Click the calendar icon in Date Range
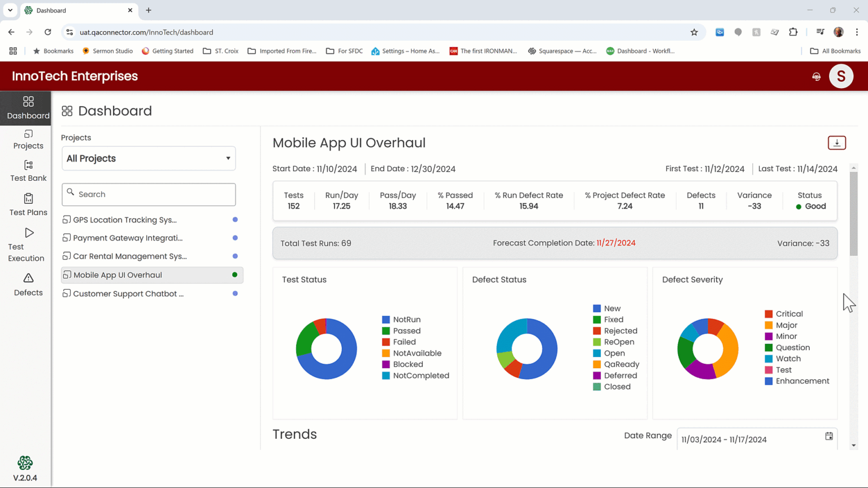Screen dimensions: 868x488 [829, 436]
